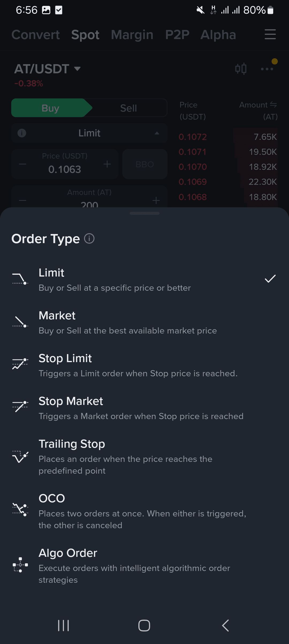Viewport: 289px width, 644px height.
Task: Tap the Trailing Stop icon
Action: tap(20, 456)
